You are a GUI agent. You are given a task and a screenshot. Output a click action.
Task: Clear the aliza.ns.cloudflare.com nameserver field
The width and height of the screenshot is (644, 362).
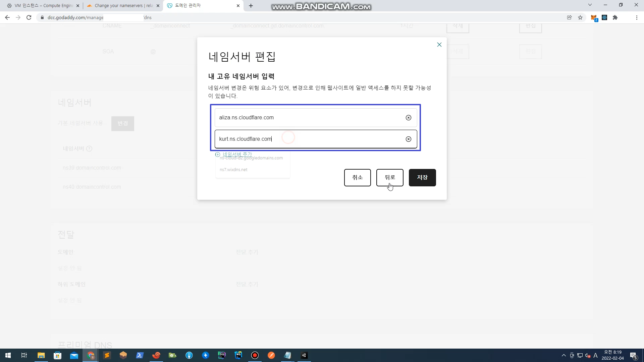408,118
